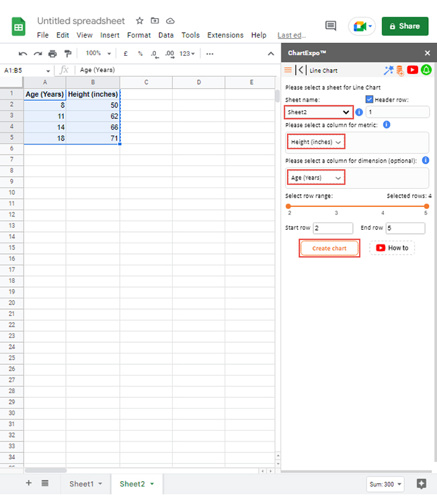The width and height of the screenshot is (437, 504).
Task: Click the back arrow beside Line Chart
Action: (301, 70)
